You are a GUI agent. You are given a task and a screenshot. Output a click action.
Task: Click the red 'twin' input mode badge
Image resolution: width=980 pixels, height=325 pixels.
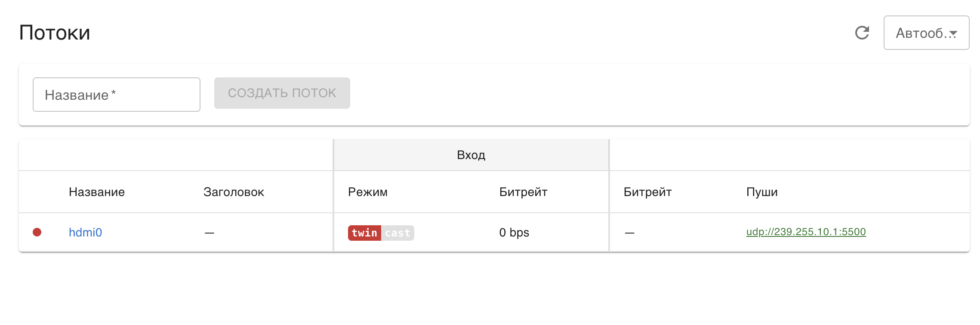364,233
